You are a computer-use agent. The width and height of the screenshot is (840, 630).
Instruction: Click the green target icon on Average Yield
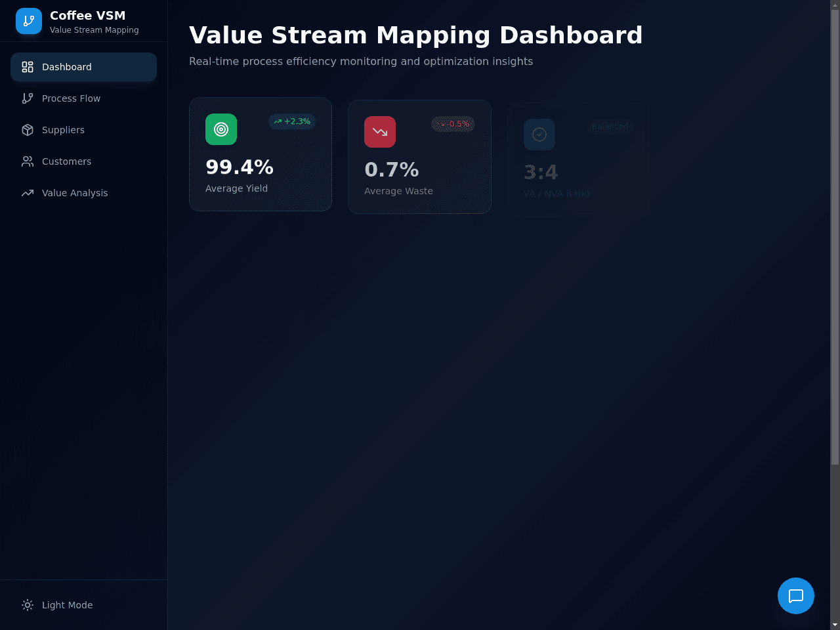221,129
